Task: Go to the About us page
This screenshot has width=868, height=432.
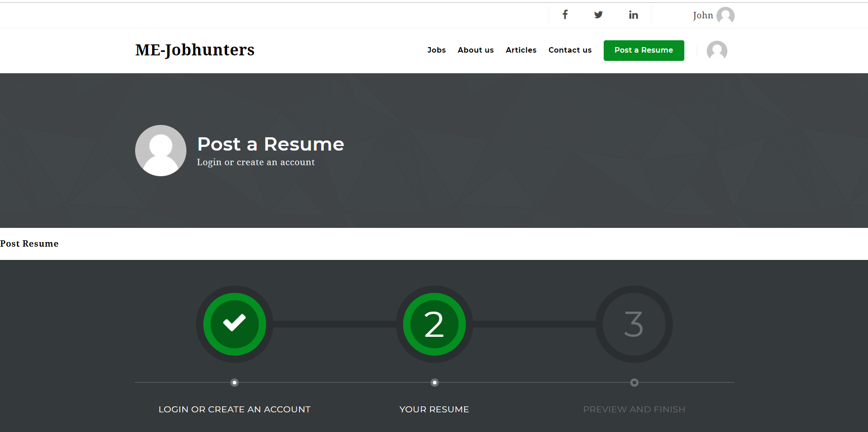Action: coord(475,50)
